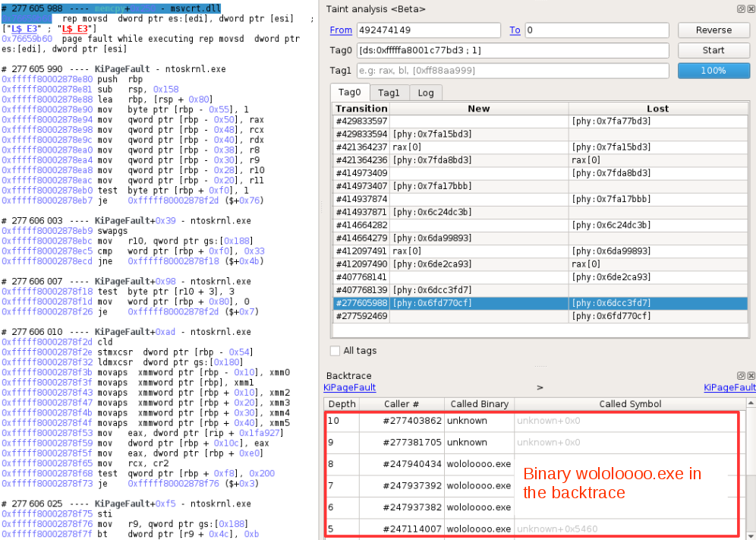Select the Tag0 tab
756x540 pixels.
[x=350, y=93]
